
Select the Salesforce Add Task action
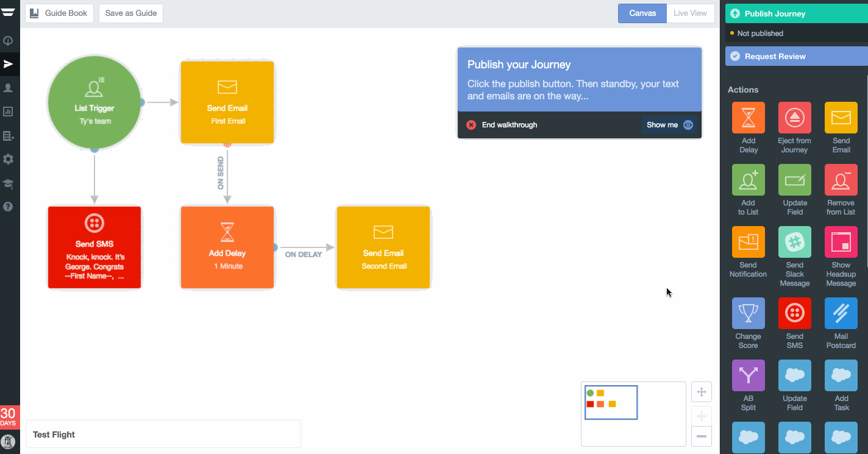coord(841,375)
